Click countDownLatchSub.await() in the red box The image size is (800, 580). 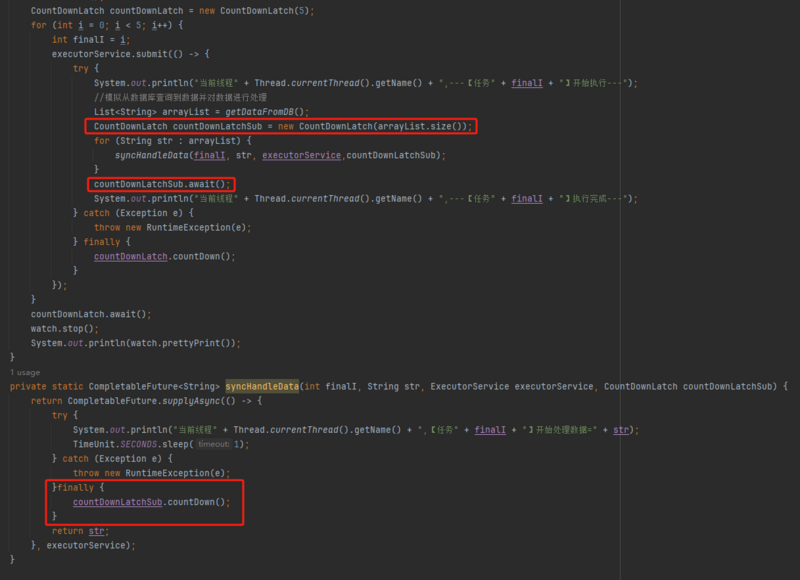click(x=162, y=184)
